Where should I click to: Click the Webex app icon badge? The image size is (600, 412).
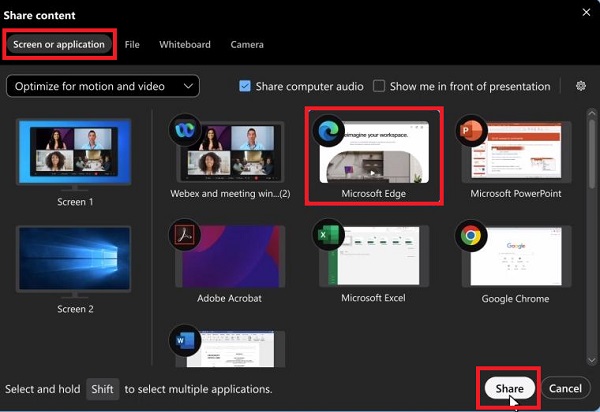tap(185, 130)
